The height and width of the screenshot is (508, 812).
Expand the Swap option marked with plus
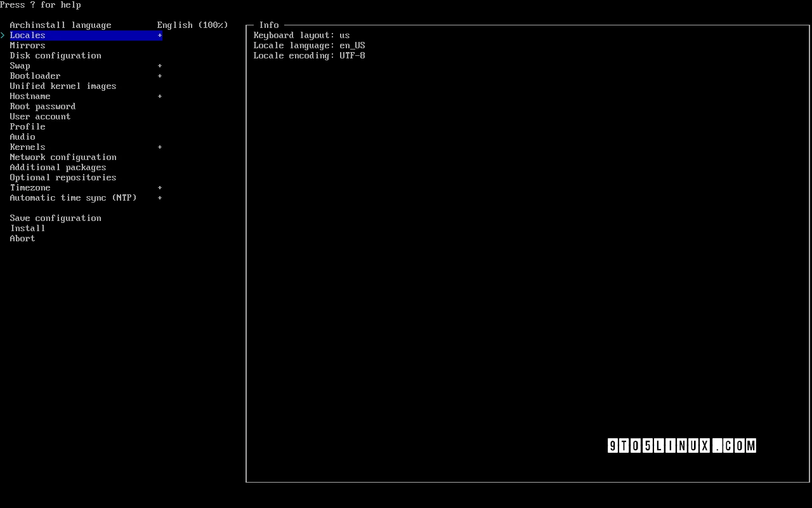20,65
